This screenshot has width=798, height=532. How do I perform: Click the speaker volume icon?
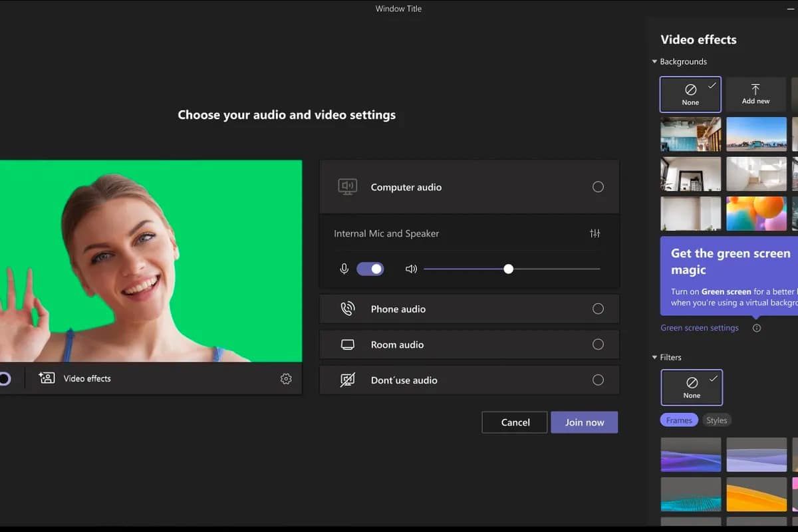[411, 269]
